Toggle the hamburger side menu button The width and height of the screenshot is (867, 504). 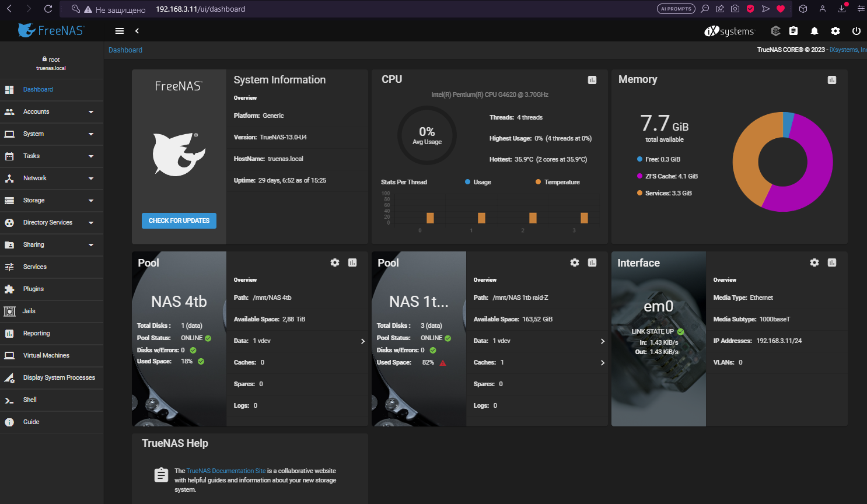120,31
